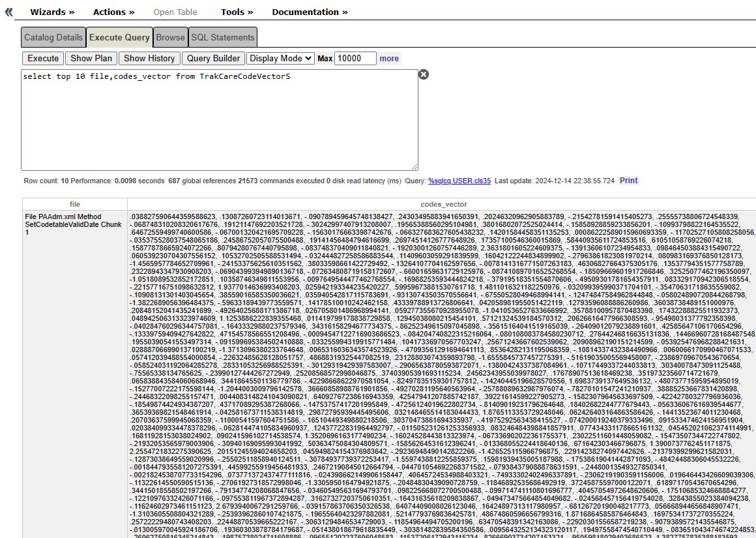Switch to the Catalog Details tab

click(53, 38)
